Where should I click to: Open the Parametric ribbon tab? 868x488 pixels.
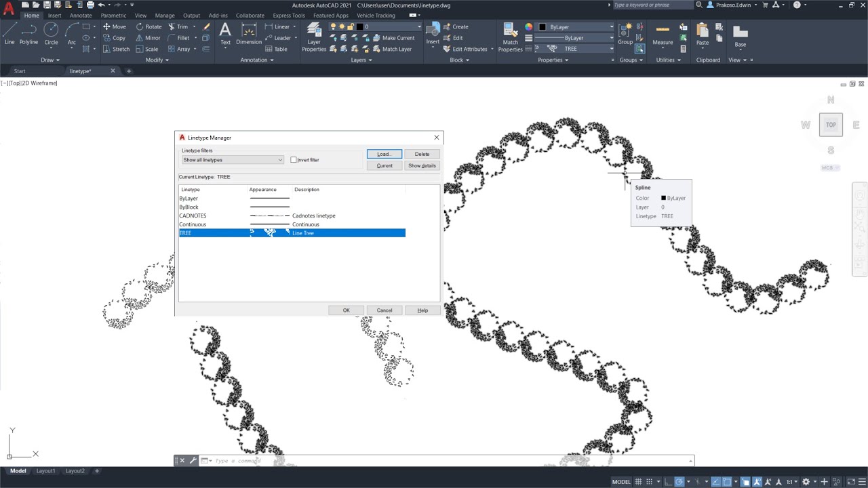click(x=113, y=16)
